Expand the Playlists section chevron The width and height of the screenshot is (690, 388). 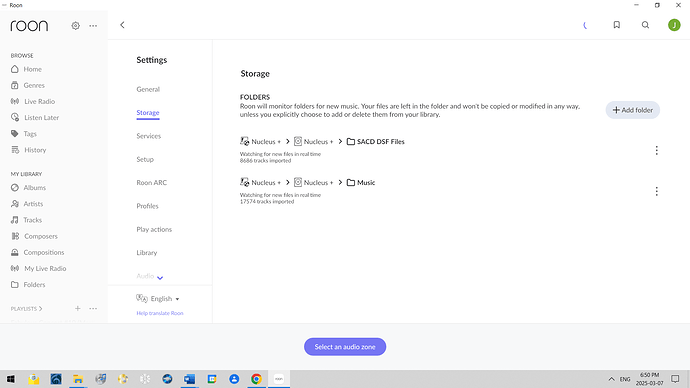pos(40,309)
